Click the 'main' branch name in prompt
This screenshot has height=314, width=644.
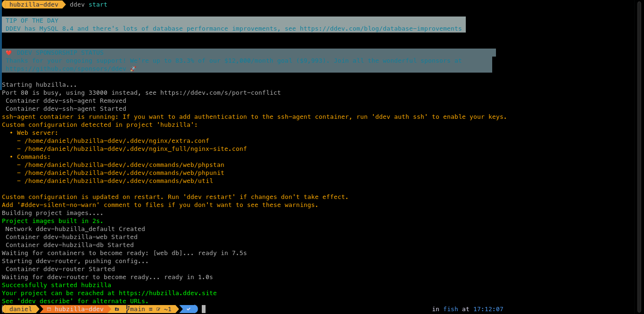coord(138,309)
